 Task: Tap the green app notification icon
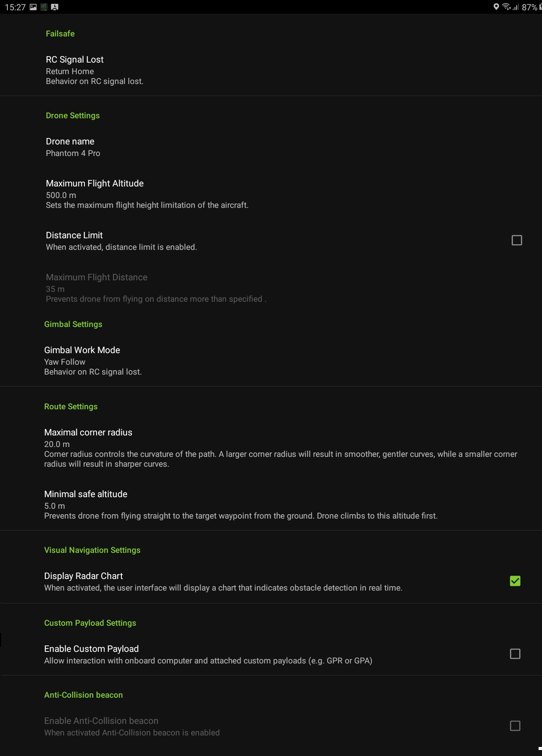[x=44, y=7]
